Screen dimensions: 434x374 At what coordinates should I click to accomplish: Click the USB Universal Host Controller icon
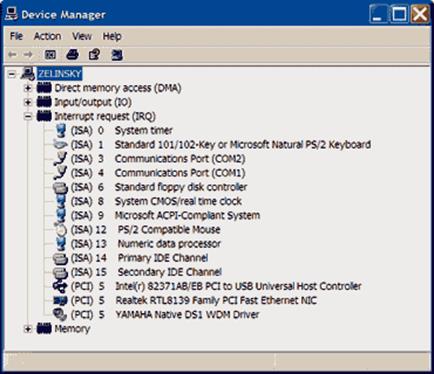[60, 286]
